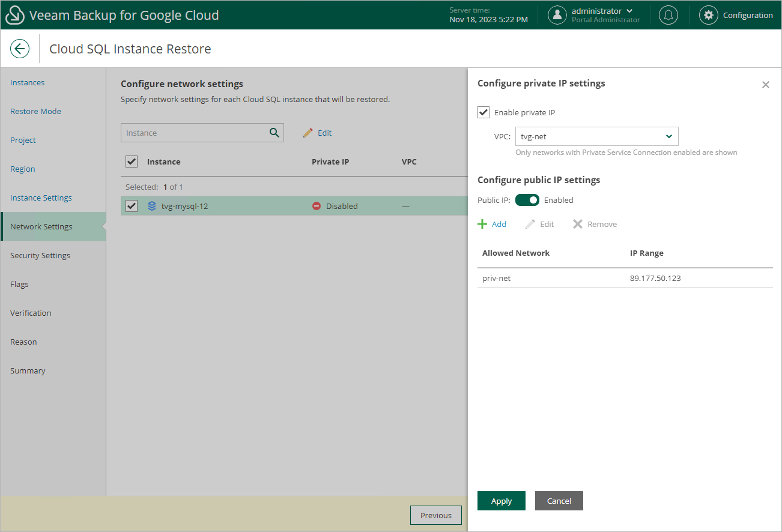Click the Apply button

502,501
